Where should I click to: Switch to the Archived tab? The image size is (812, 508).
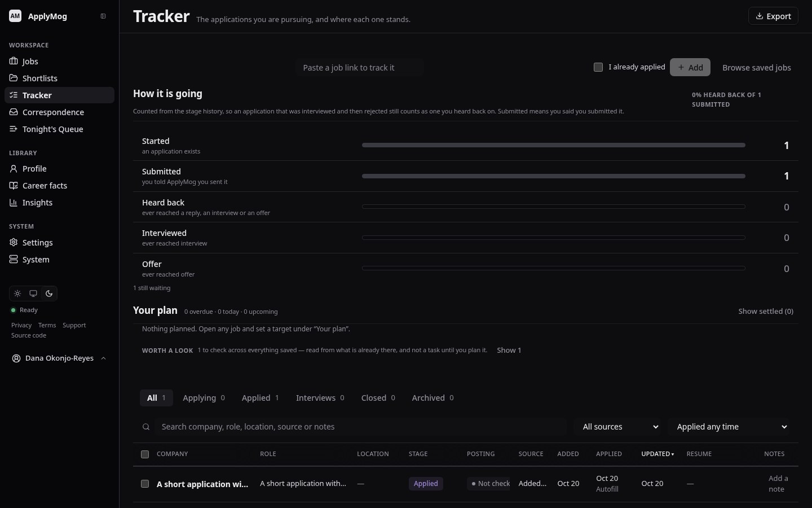point(433,398)
